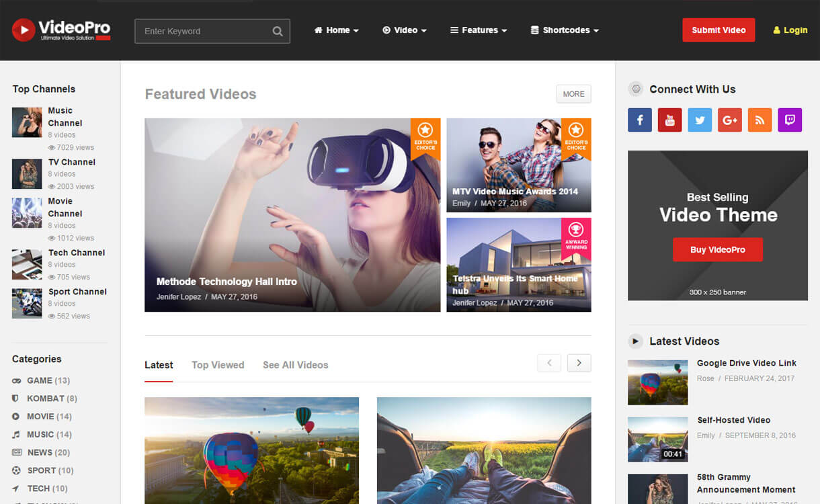The image size is (820, 504).
Task: Open the Methode Technology Hall Intro thumbnail
Action: coord(292,215)
